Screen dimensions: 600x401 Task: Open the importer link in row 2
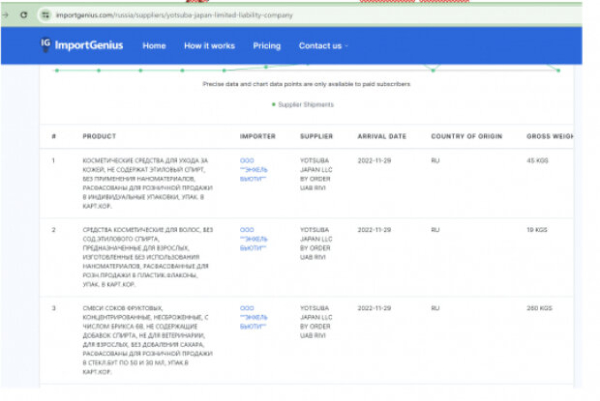(x=253, y=239)
